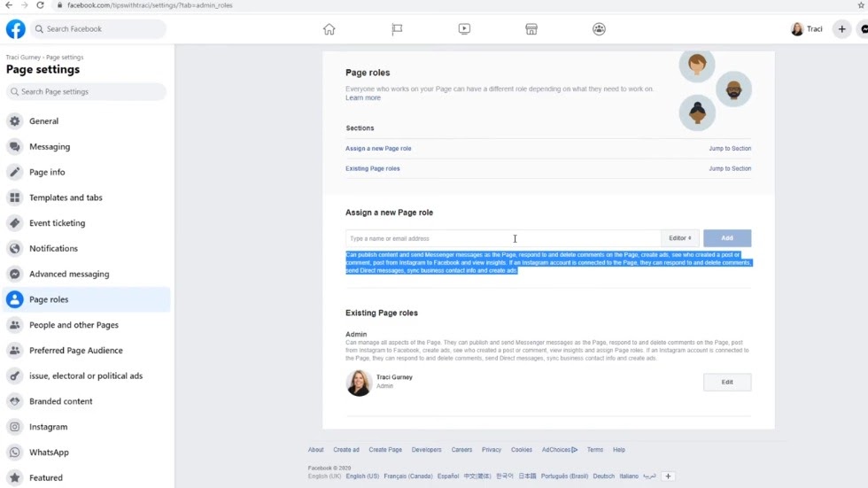Click the lock icon in the address bar
Image resolution: width=868 pixels, height=488 pixels.
point(60,5)
